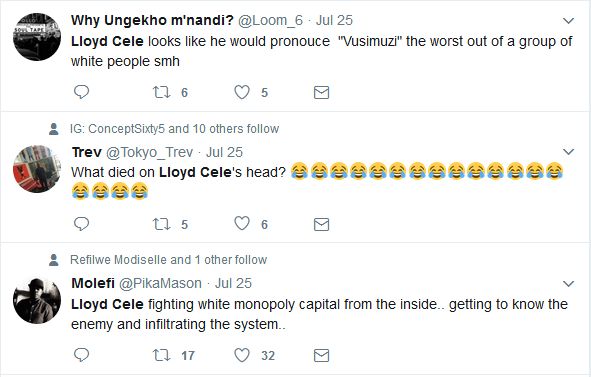Open more options chevron on Loom_6 tweet
This screenshot has height=377, width=591.
[x=568, y=21]
